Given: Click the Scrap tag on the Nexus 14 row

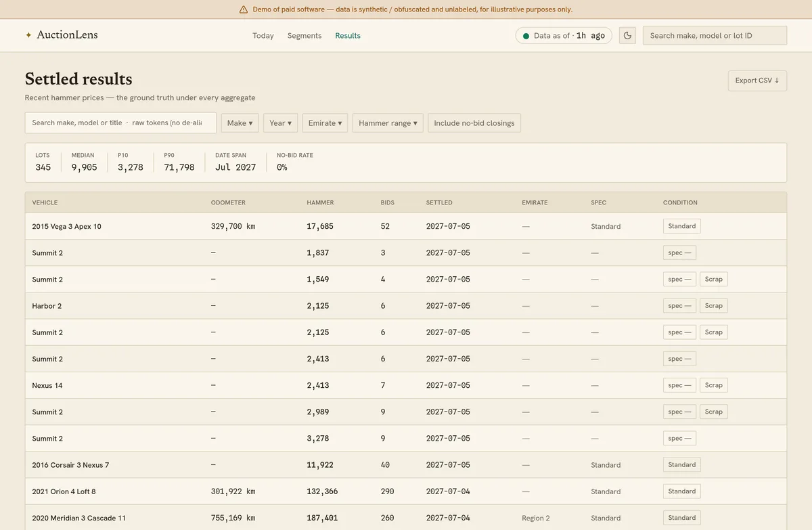Looking at the screenshot, I should click(x=713, y=385).
